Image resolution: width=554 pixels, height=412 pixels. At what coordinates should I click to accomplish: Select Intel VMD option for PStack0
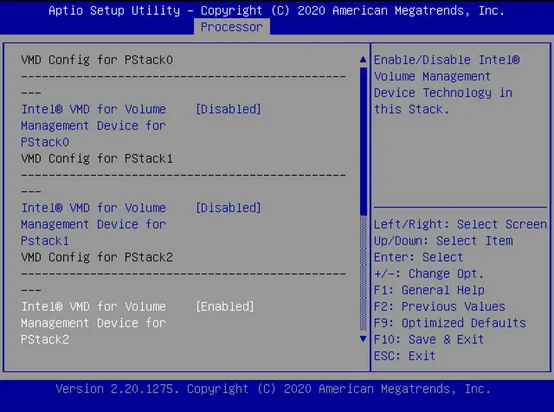pyautogui.click(x=94, y=125)
